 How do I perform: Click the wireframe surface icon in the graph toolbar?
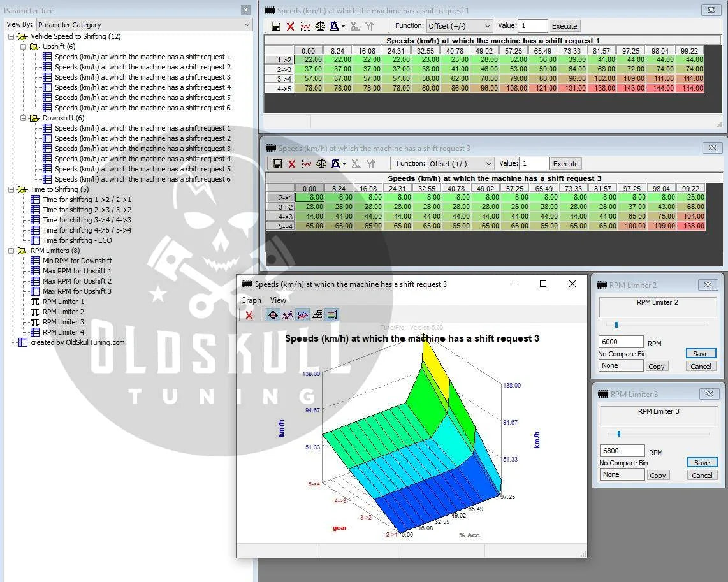tap(317, 315)
